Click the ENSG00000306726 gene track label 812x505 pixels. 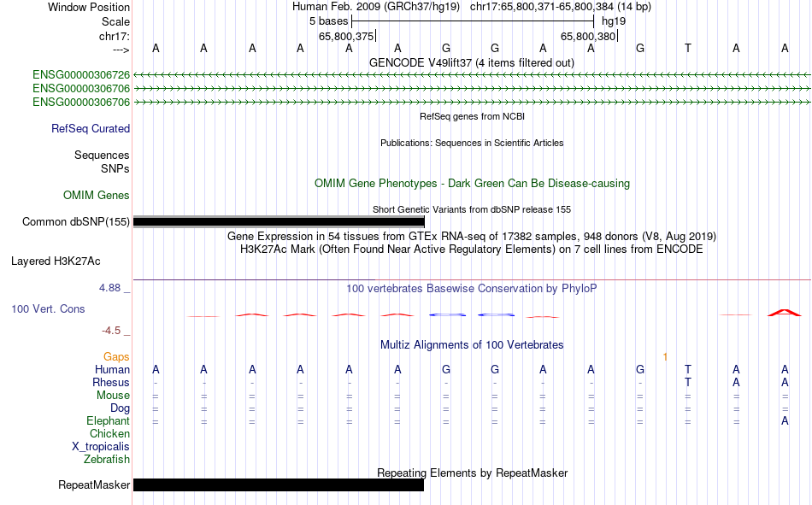tap(81, 75)
